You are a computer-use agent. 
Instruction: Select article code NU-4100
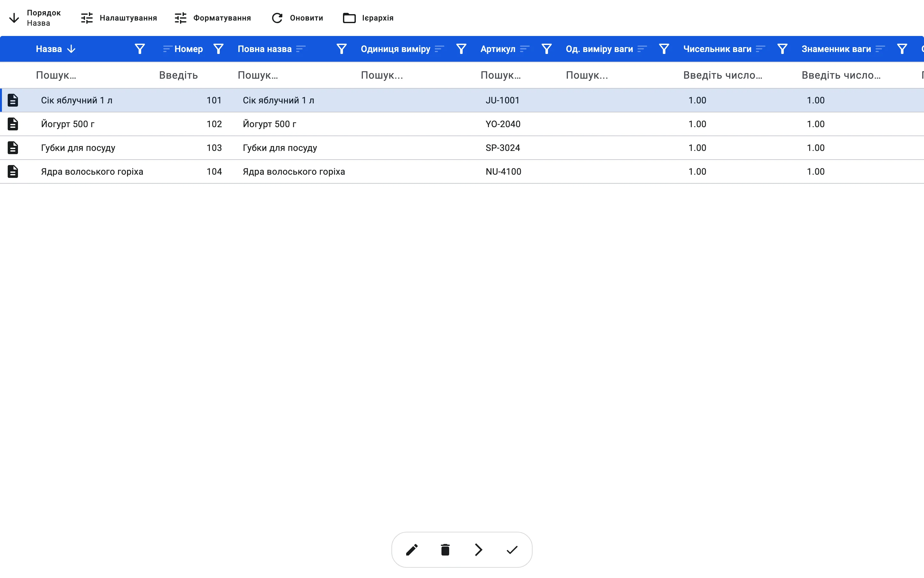point(503,171)
